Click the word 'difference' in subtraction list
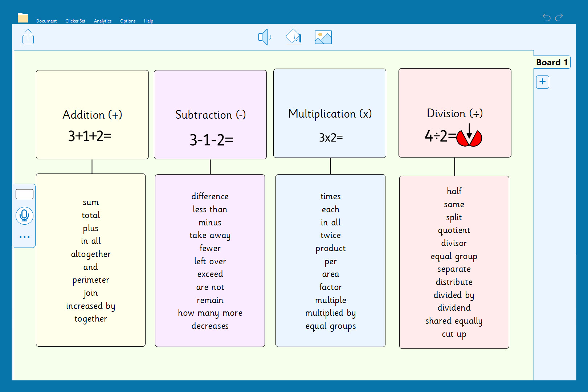Screen dimensions: 588x392 (210, 196)
